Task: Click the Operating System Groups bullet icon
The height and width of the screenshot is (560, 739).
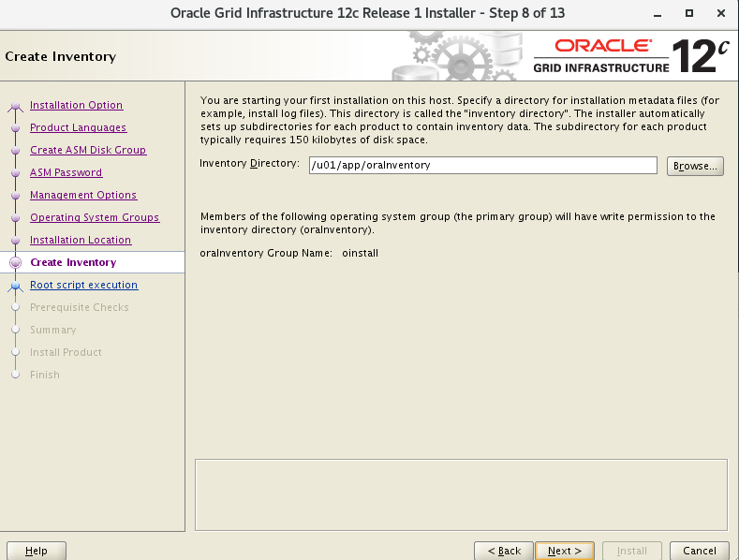Action: click(x=16, y=218)
